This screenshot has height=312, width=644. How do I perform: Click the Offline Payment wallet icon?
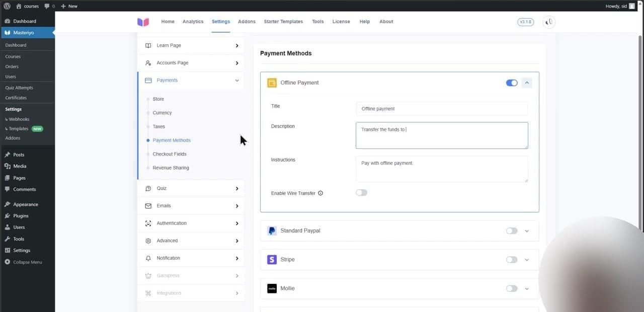[272, 83]
